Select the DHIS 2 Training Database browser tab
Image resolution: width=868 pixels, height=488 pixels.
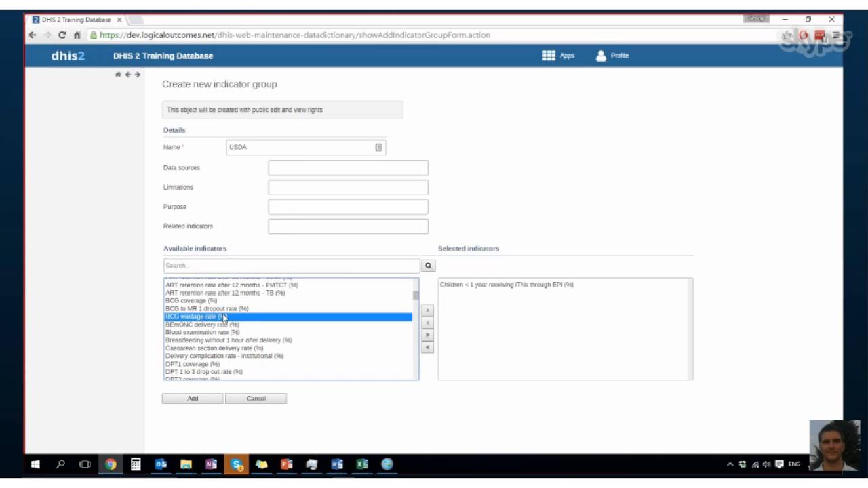click(x=76, y=20)
